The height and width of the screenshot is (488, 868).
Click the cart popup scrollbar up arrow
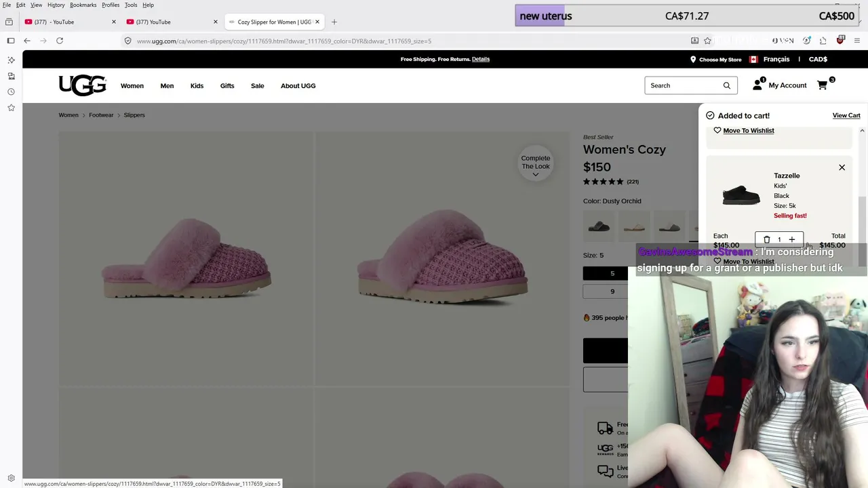(862, 131)
